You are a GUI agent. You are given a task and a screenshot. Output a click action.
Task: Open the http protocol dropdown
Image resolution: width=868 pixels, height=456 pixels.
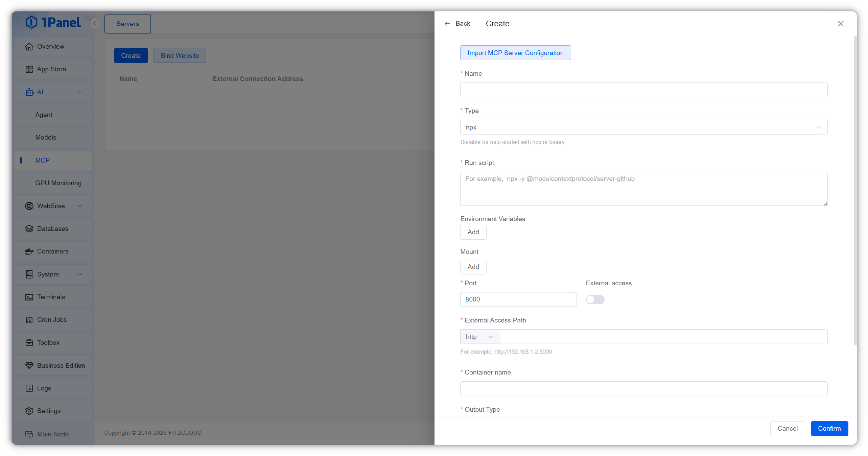(x=480, y=337)
